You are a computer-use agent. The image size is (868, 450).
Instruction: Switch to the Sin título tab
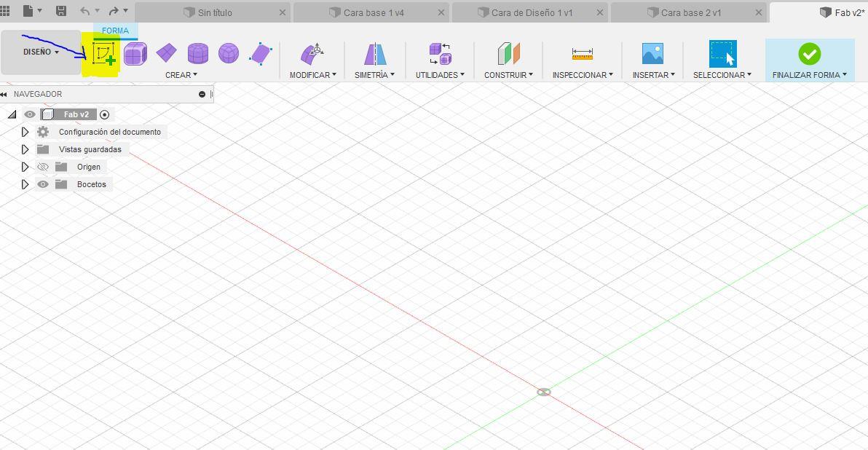pos(213,12)
